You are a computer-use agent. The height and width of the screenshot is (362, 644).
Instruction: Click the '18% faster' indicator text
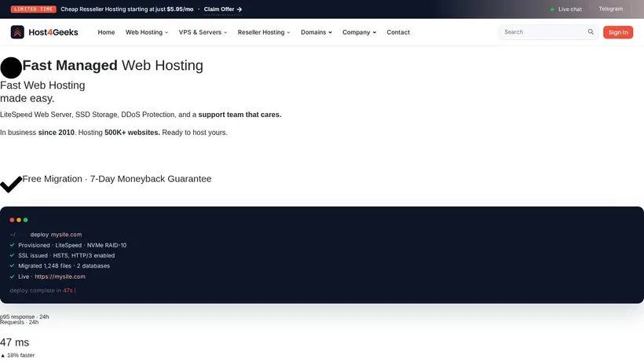pyautogui.click(x=17, y=355)
